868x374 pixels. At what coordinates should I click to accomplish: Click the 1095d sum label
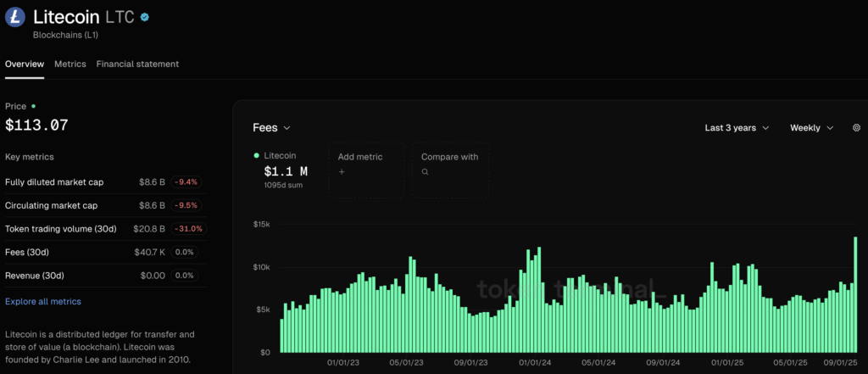283,185
